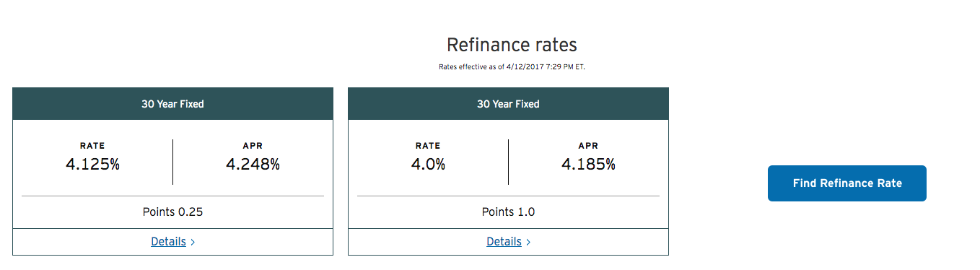Open Details link for 4.125% rate card
The width and height of the screenshot is (980, 270).
168,242
